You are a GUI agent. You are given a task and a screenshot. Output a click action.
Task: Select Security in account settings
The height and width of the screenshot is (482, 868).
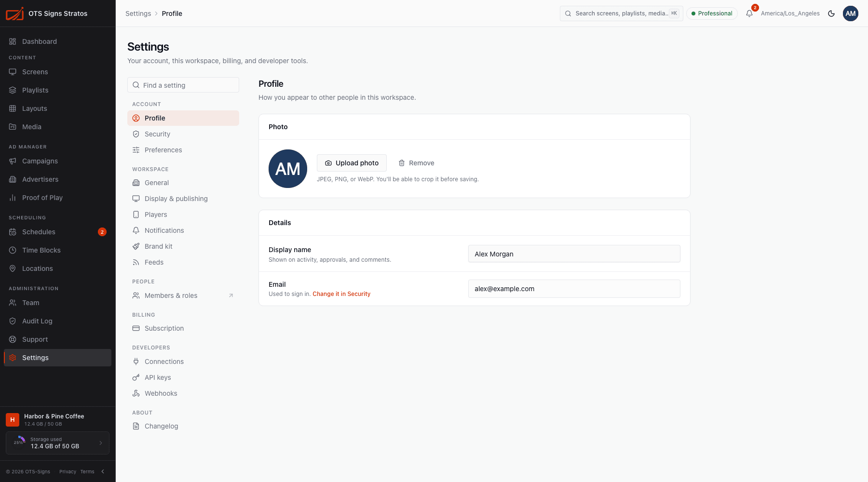(183, 134)
